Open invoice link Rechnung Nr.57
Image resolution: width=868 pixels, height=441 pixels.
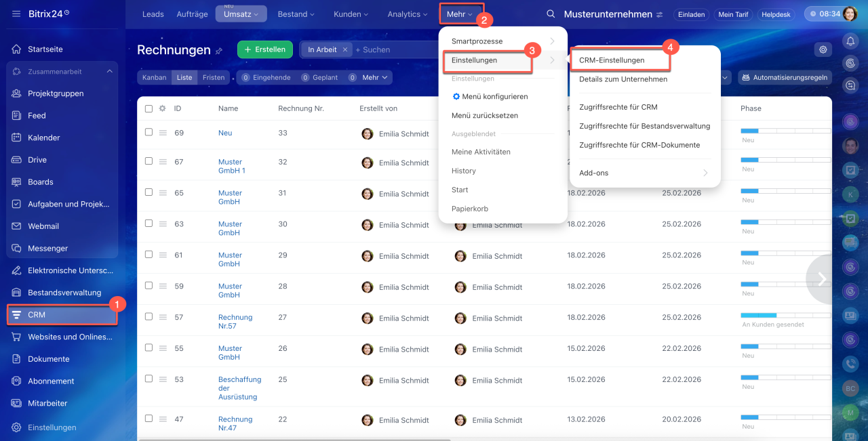[x=235, y=322]
